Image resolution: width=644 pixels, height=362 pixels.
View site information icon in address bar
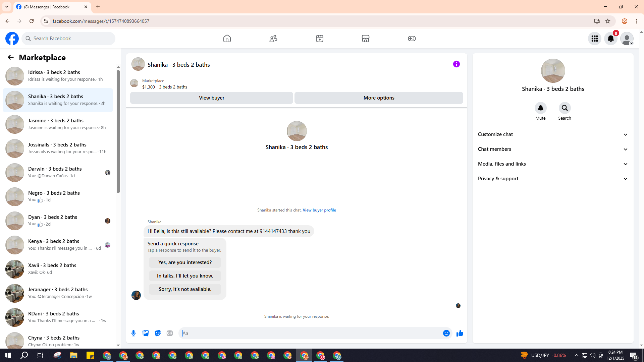(46, 21)
